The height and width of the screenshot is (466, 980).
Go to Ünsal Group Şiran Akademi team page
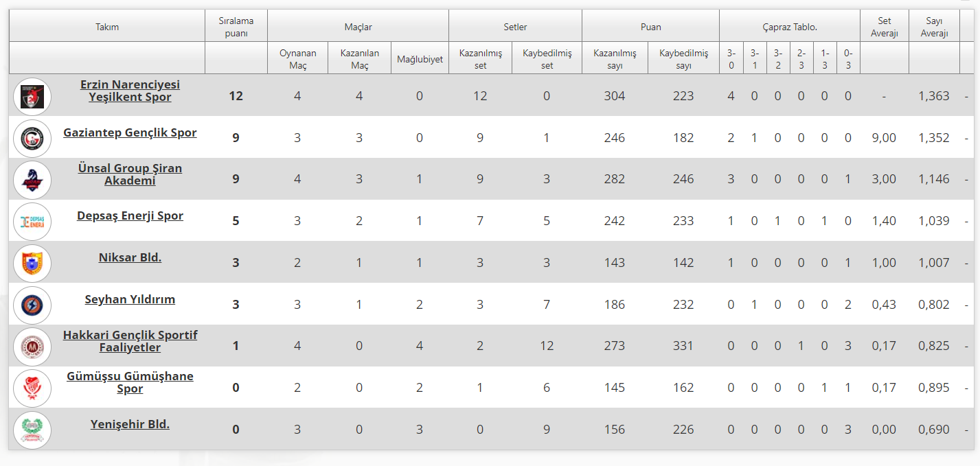coord(130,174)
